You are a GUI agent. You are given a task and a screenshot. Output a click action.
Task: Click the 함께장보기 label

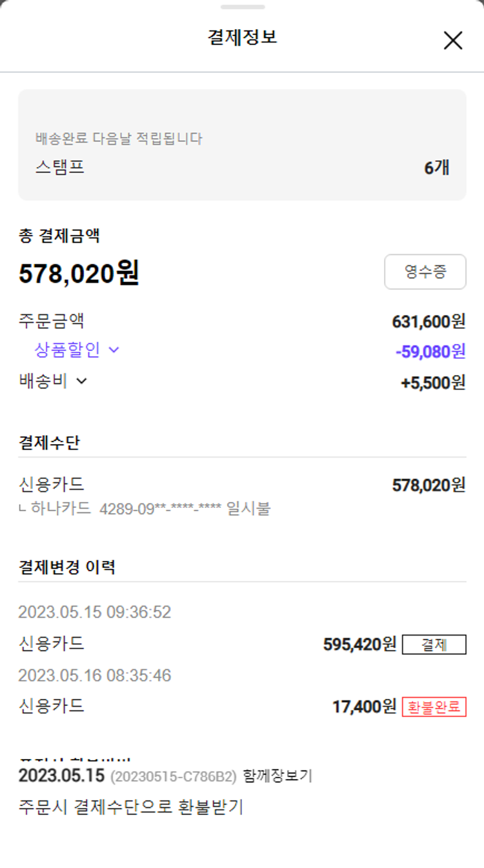[277, 776]
